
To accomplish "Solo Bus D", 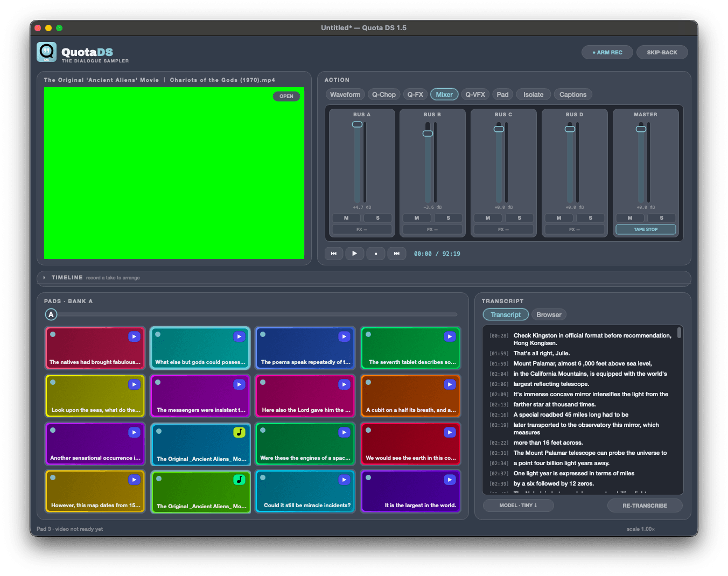I will (591, 218).
